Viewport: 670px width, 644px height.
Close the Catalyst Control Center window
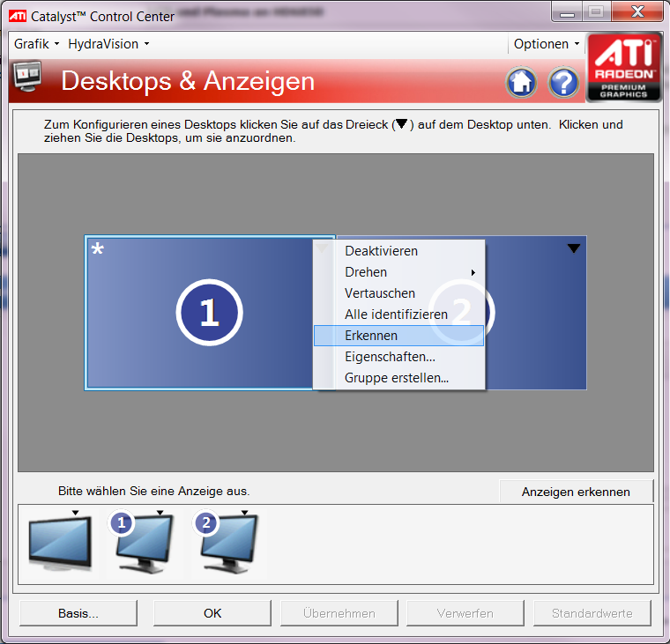tap(637, 11)
